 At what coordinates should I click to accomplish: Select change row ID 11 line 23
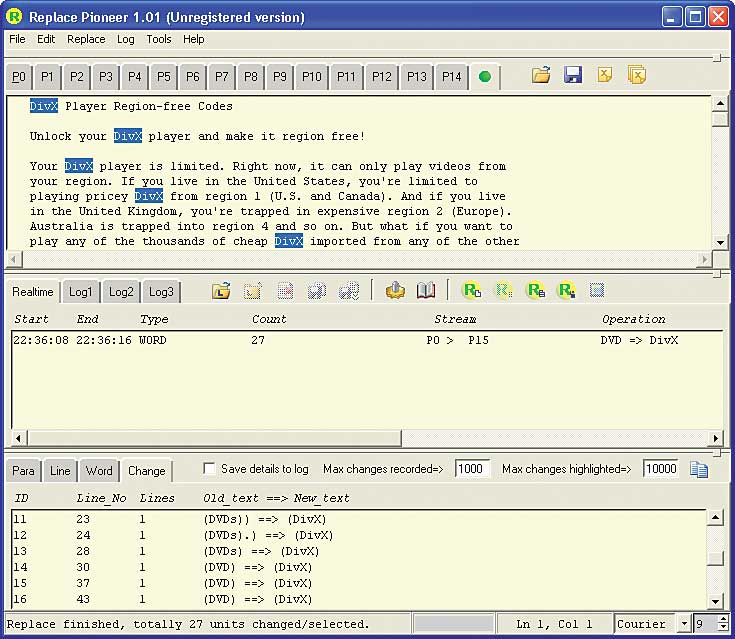coord(359,519)
